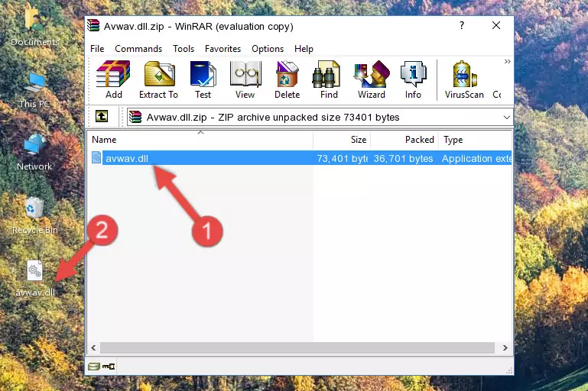Click the 36,701 bytes packed value

[403, 158]
